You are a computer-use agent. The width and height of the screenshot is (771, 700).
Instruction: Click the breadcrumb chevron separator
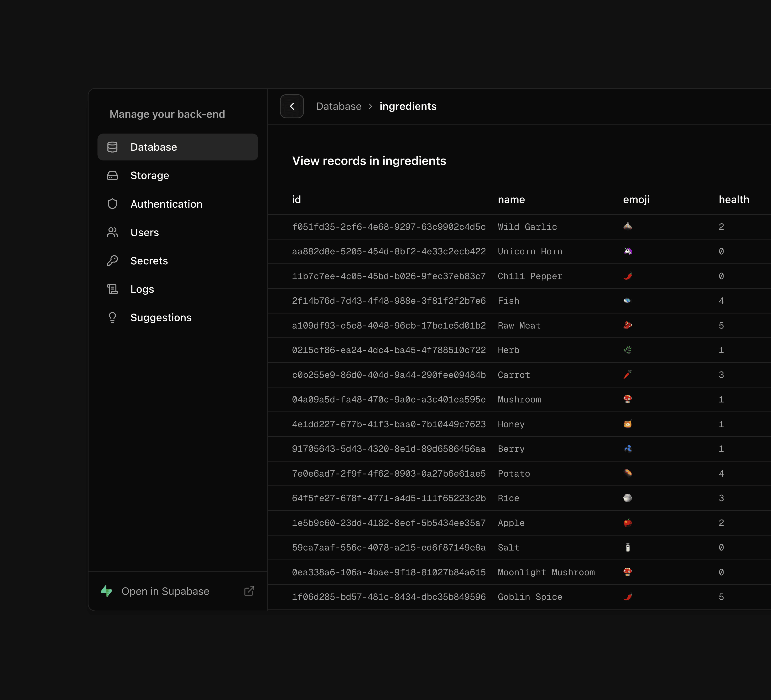point(370,106)
